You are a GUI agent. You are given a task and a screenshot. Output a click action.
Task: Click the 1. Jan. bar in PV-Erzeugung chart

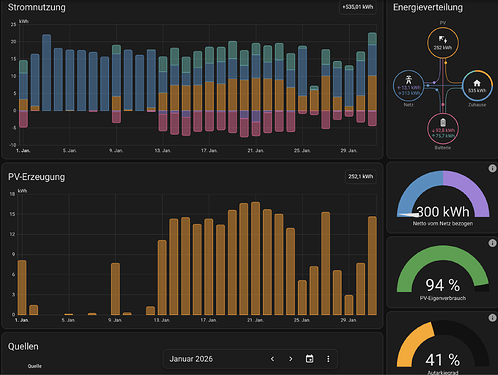tap(22, 288)
